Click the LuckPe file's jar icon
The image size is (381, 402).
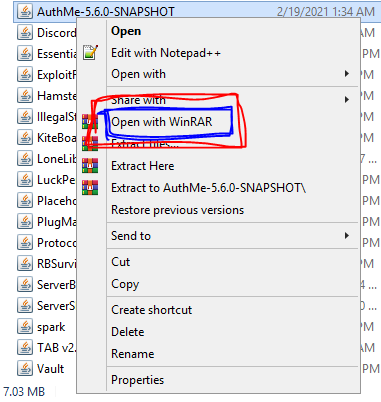click(x=25, y=180)
